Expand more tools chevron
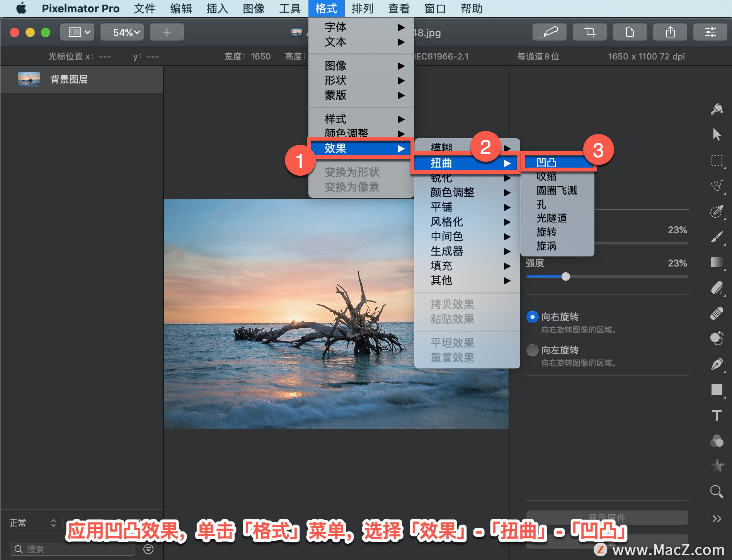Screen dimensions: 732x560 coord(717,519)
